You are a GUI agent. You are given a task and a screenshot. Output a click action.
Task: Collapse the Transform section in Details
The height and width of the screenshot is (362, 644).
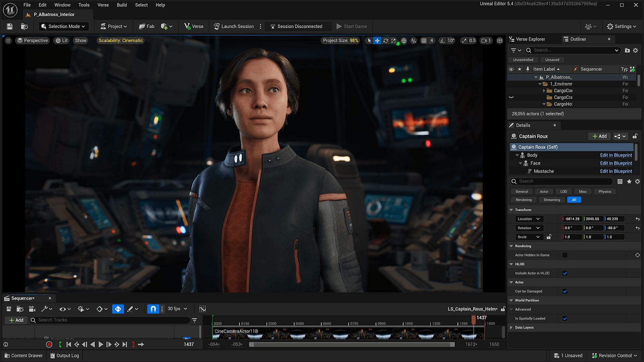tap(510, 210)
